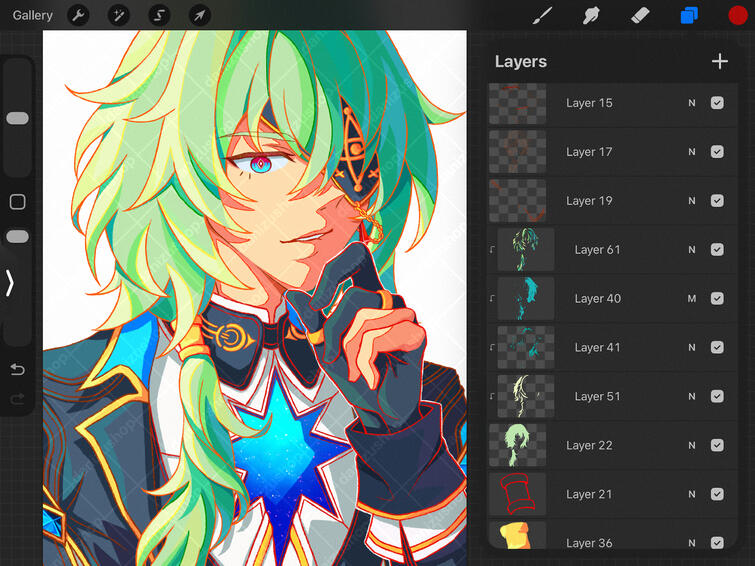Uncheck visibility for Layer 22

pyautogui.click(x=717, y=446)
